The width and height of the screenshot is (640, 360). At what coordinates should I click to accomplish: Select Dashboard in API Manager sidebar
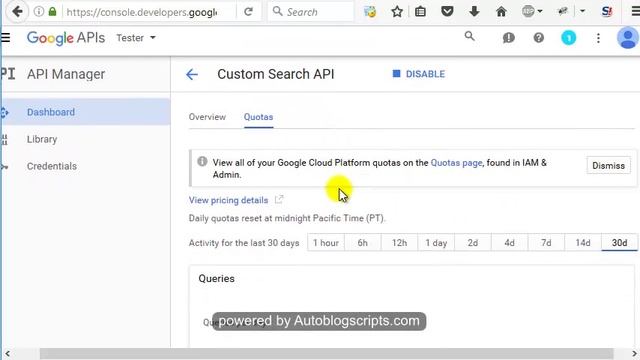click(85, 112)
